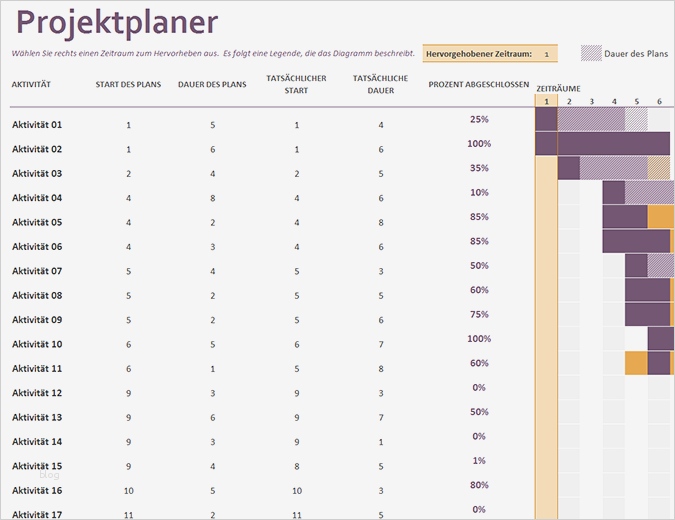Click the highlighted period value field
The height and width of the screenshot is (520, 675).
click(546, 54)
